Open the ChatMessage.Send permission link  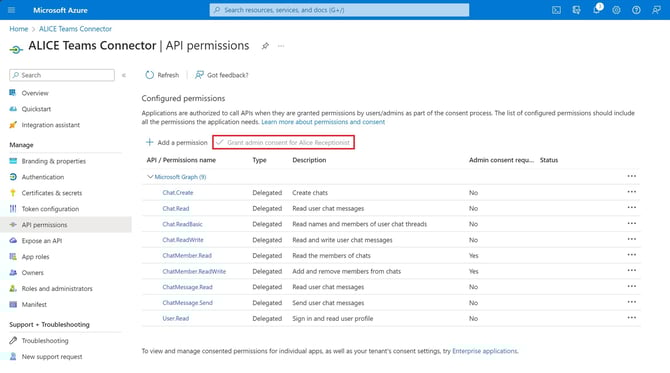tap(188, 303)
